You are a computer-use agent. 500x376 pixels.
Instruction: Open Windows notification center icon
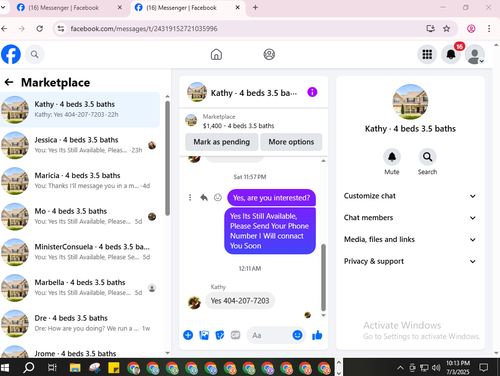click(483, 368)
